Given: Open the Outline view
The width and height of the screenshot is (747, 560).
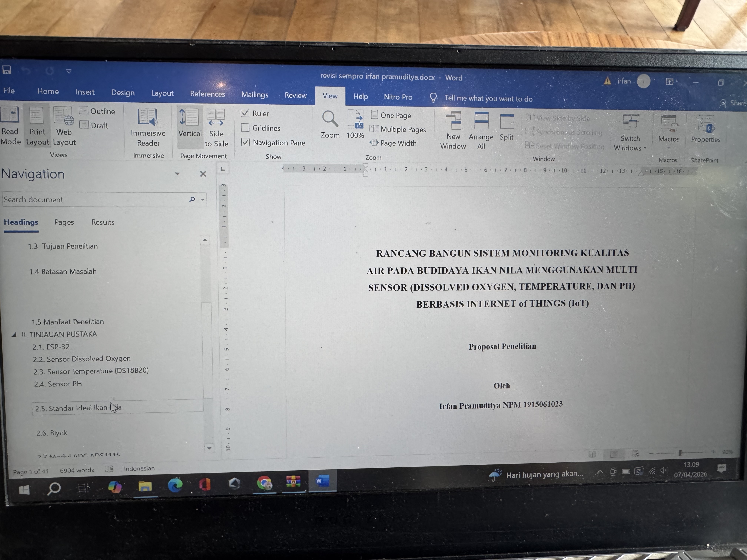Looking at the screenshot, I should point(97,111).
